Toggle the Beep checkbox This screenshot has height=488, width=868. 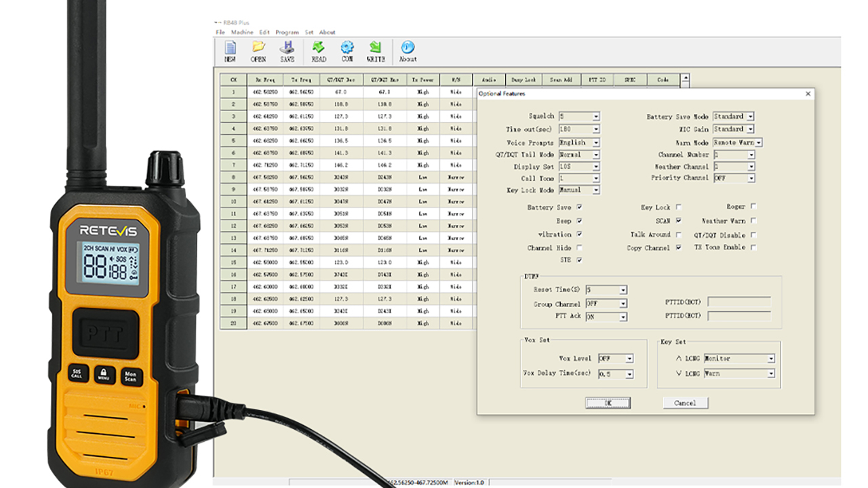point(579,221)
